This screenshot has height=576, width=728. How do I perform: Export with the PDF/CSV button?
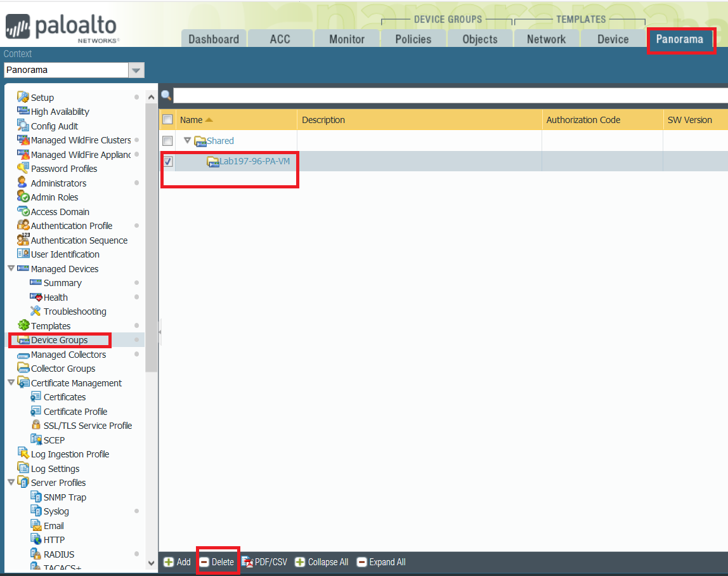click(x=264, y=562)
